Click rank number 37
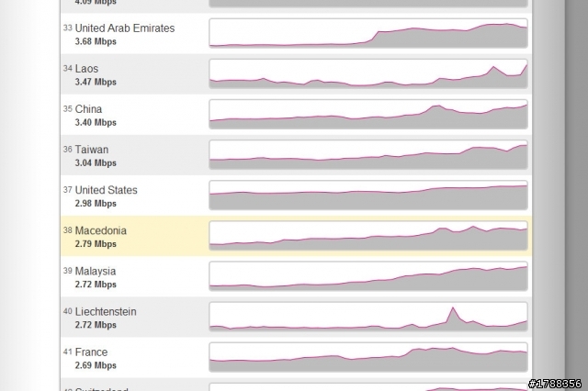588x391 pixels. [x=67, y=190]
